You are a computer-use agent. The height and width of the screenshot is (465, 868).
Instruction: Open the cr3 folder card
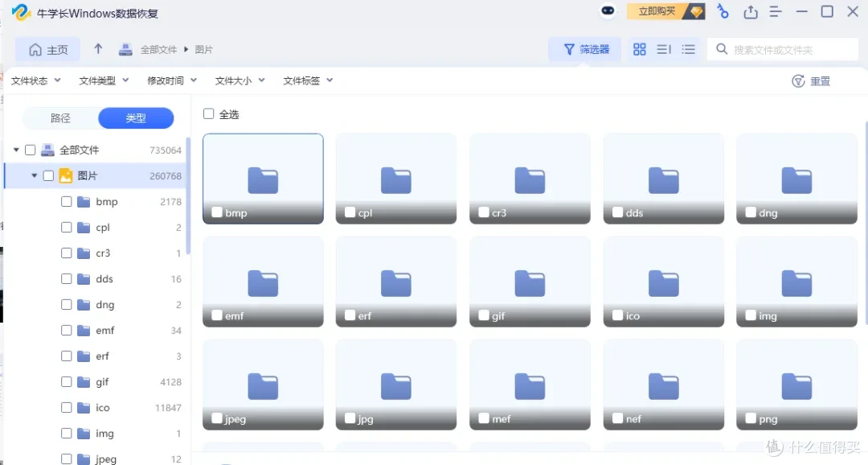pos(530,179)
